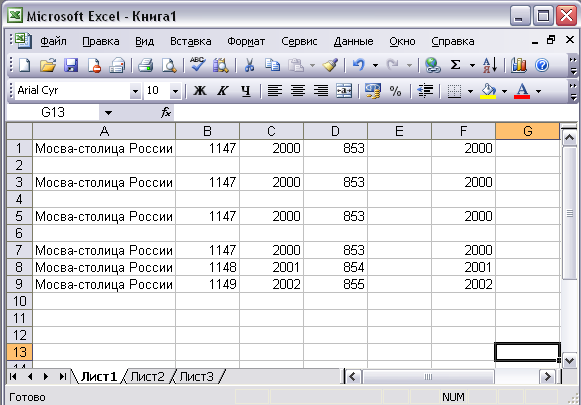581x405 pixels.
Task: Expand the Name Box dropdown arrow
Action: coord(108,112)
